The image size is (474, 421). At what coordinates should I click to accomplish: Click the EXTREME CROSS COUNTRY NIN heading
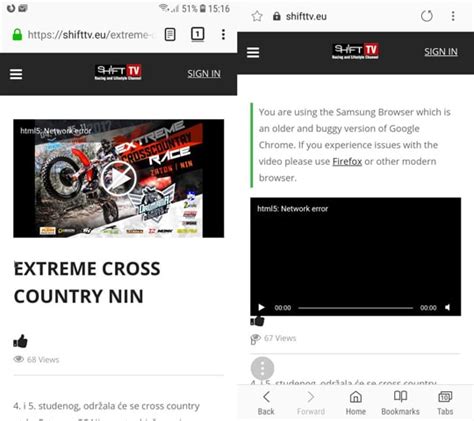(87, 282)
